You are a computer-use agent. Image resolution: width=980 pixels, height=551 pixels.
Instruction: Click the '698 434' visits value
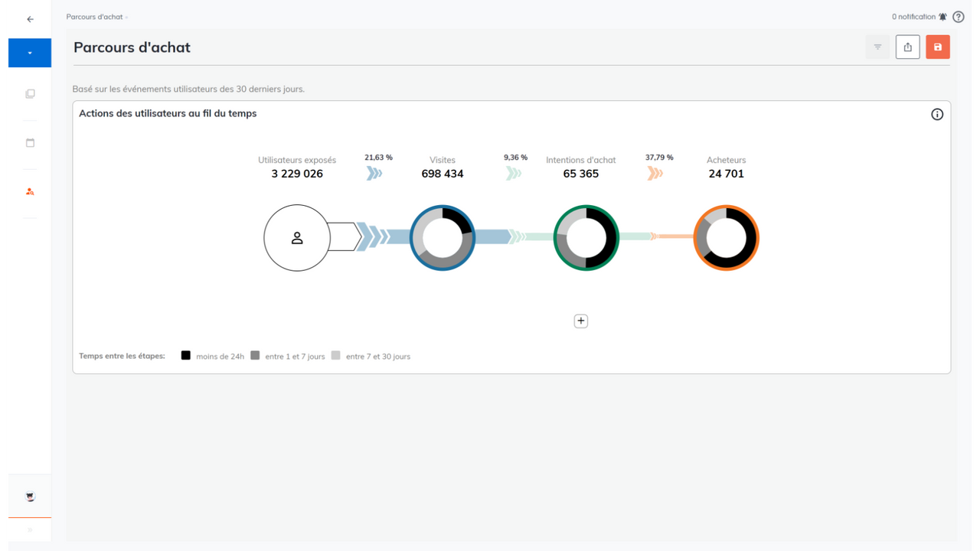click(x=443, y=174)
